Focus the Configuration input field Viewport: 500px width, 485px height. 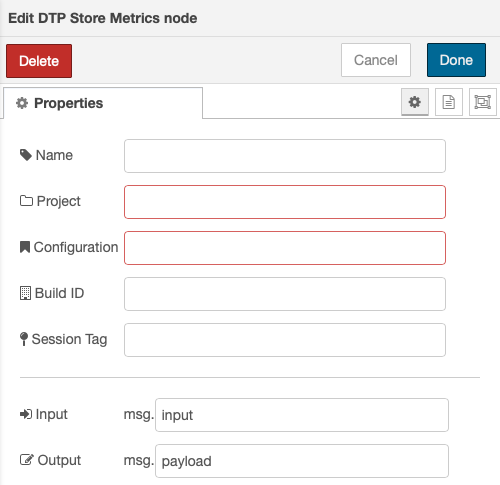(285, 248)
